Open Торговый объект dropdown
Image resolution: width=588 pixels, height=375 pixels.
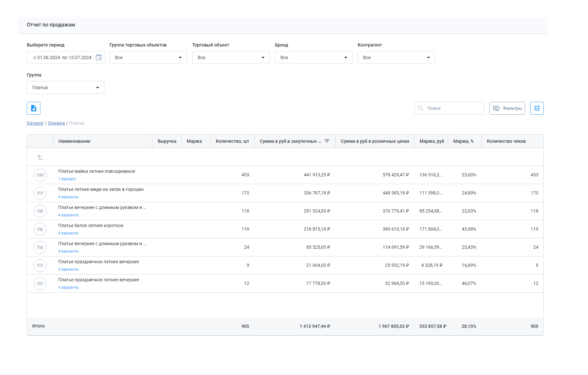[231, 57]
